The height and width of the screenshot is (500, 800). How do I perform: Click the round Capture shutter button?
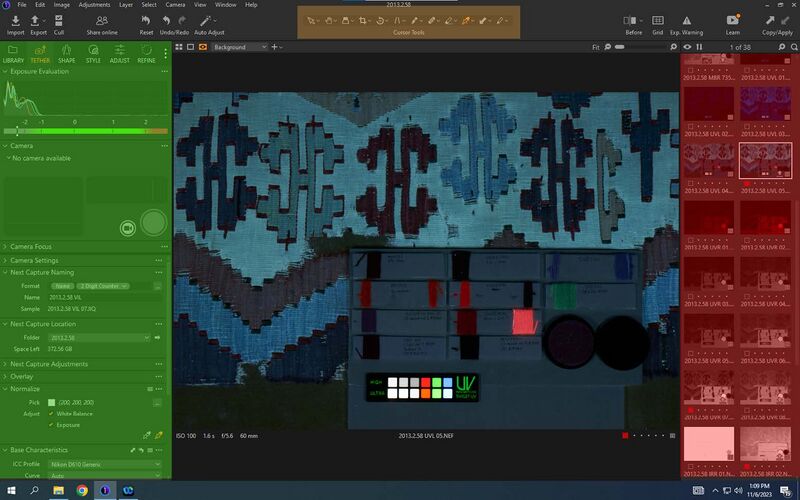click(154, 222)
